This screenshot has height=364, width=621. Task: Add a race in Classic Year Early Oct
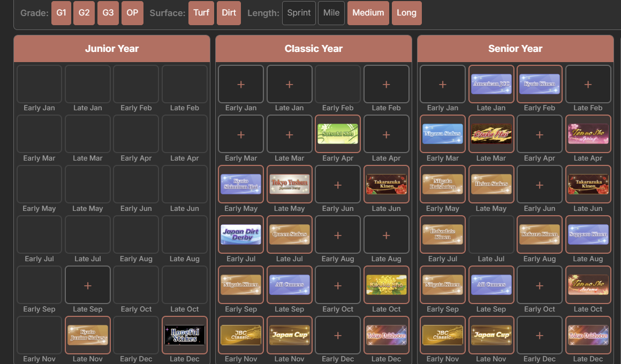[338, 285]
